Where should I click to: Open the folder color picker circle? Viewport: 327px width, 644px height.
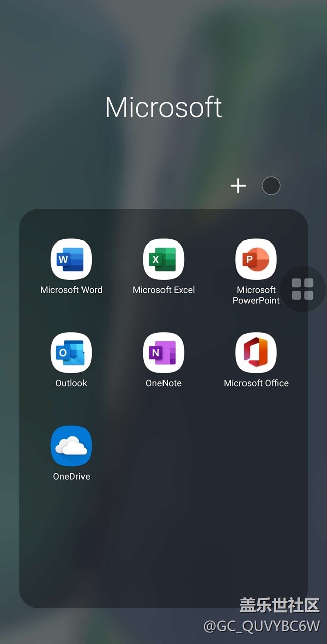271,186
